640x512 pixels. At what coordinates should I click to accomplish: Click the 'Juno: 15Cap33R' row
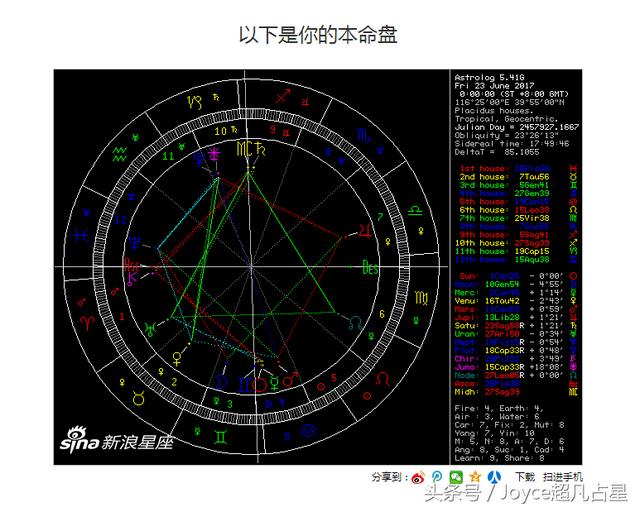[516, 367]
